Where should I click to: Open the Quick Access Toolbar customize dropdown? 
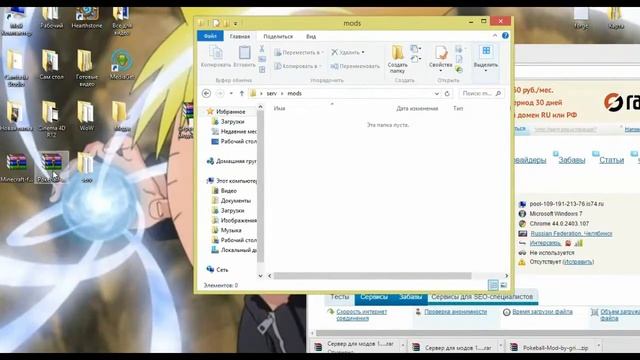236,24
